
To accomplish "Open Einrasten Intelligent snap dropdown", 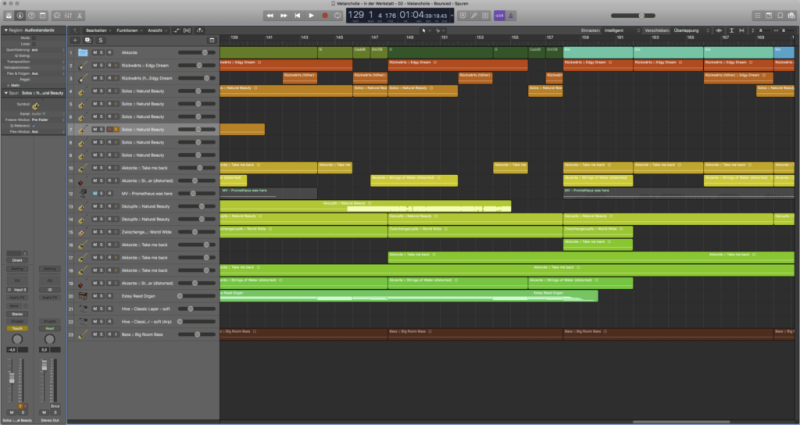I will (x=621, y=31).
